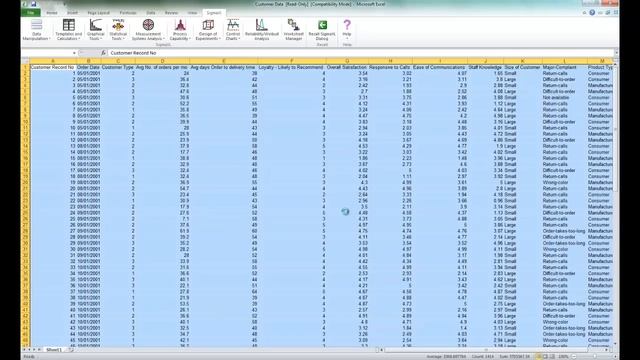The image size is (640, 360).
Task: Open Design of Experiments menu
Action: [208, 30]
